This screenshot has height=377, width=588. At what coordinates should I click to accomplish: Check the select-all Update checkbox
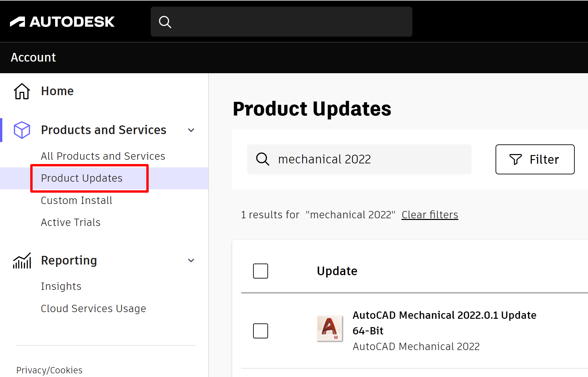260,271
